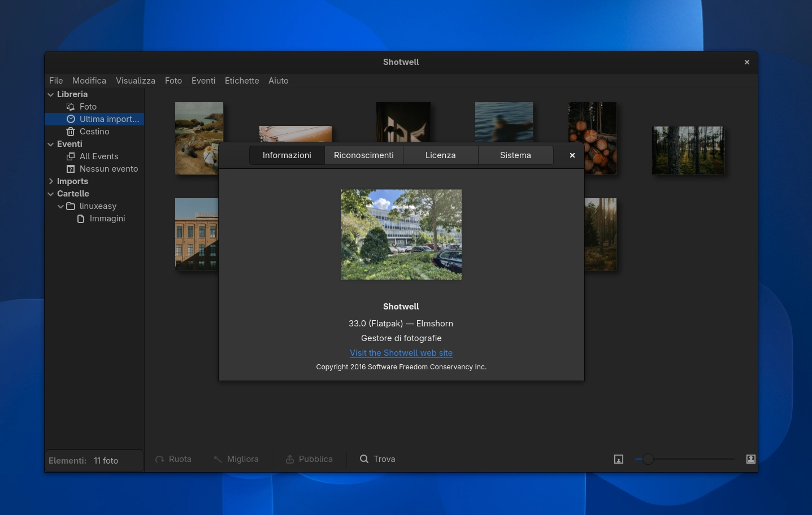Switch to the Riconoscimenti tab

pos(364,155)
